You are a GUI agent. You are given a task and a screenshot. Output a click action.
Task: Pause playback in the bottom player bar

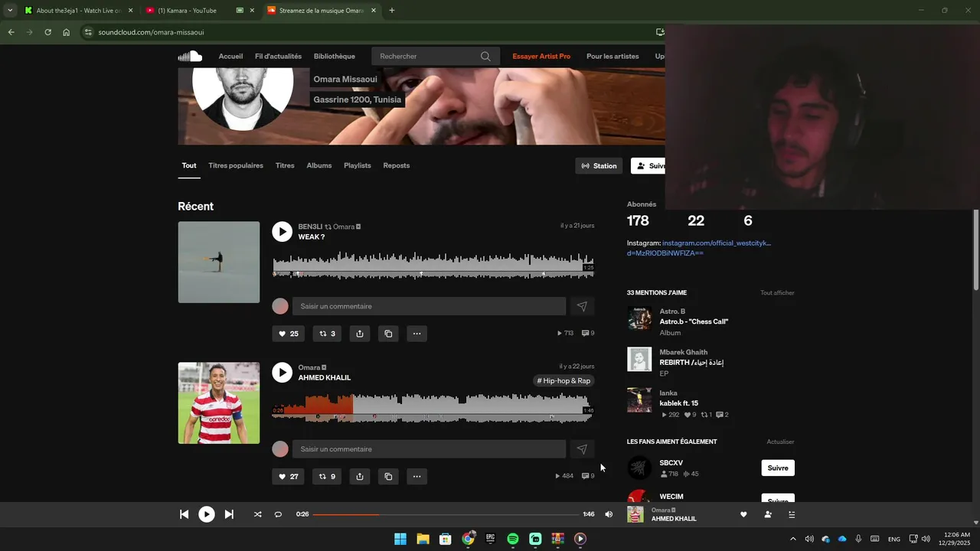(207, 514)
